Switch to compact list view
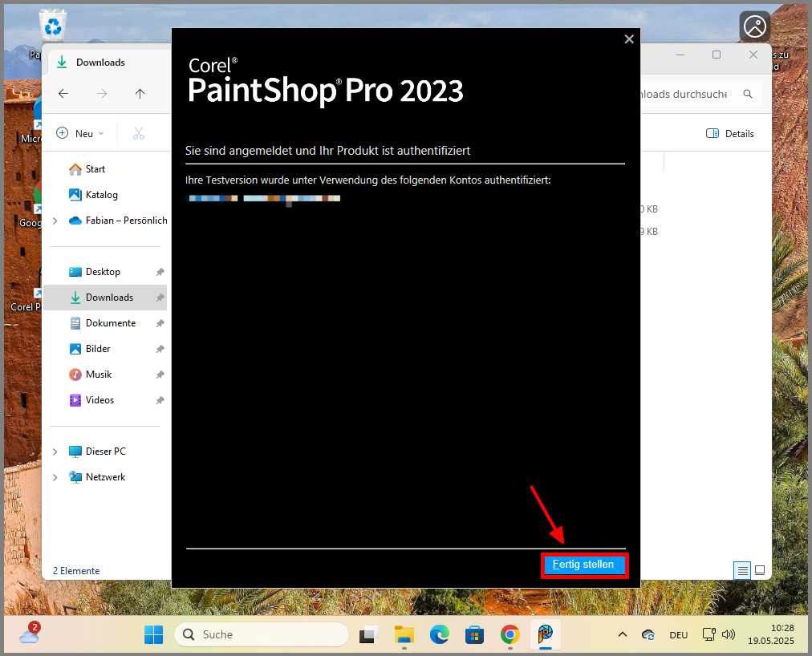 pos(742,570)
